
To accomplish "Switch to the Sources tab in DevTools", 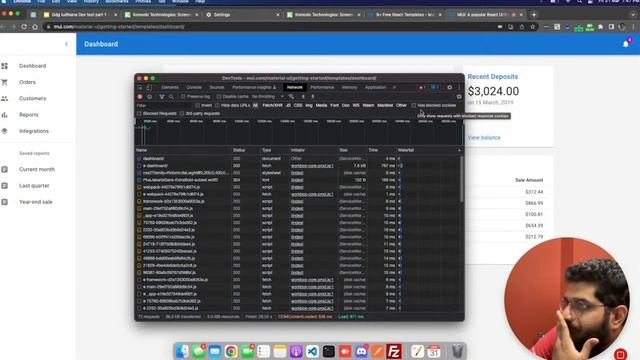I will pyautogui.click(x=217, y=87).
